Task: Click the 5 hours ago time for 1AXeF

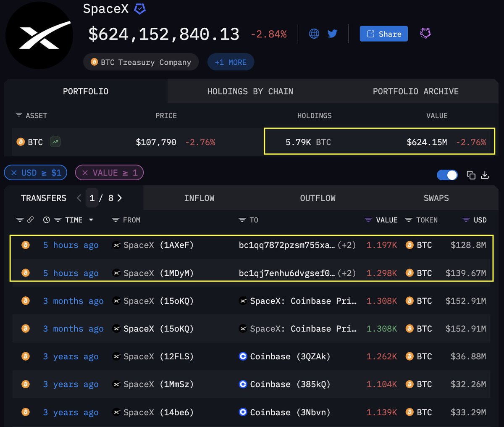Action: pyautogui.click(x=71, y=245)
